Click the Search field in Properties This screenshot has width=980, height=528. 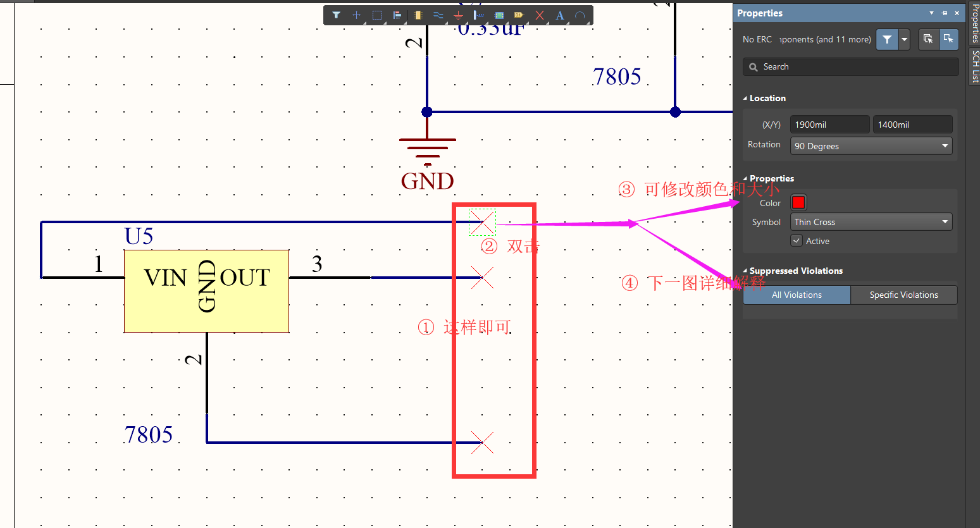pyautogui.click(x=850, y=66)
